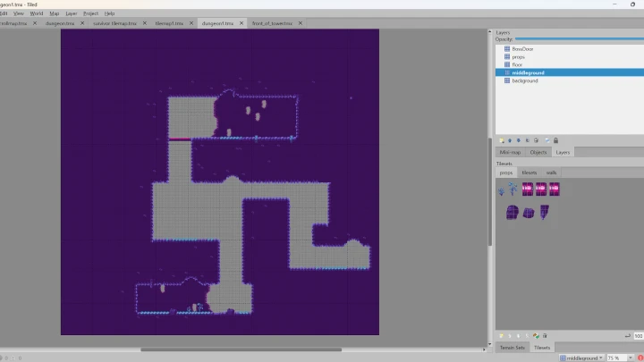Switch to the front_of_tower.tmx document tab
The width and height of the screenshot is (644, 362).
[272, 23]
